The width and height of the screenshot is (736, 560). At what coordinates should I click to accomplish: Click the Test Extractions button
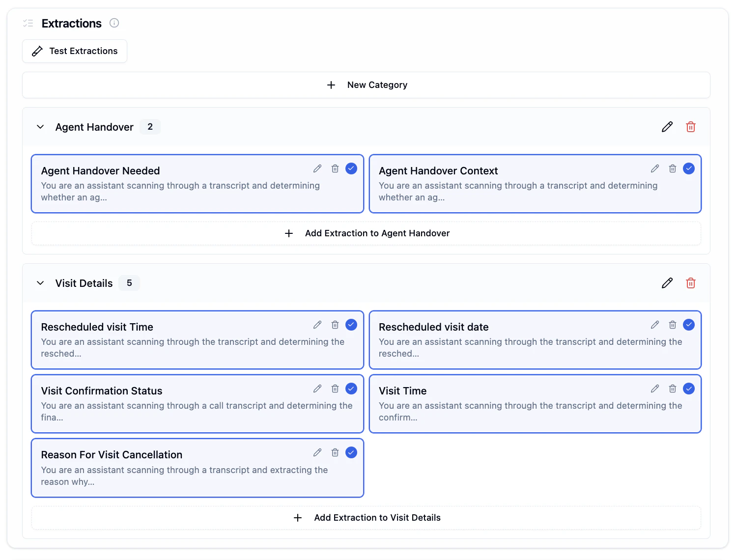74,51
